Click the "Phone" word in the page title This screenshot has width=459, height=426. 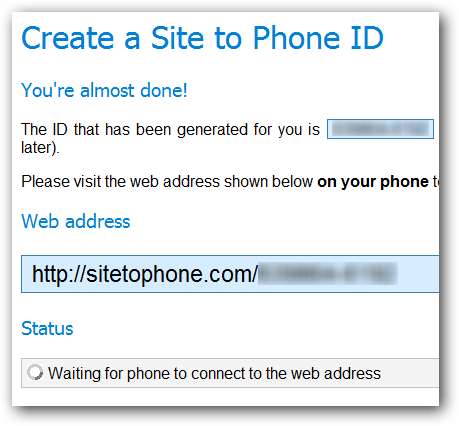click(x=297, y=38)
